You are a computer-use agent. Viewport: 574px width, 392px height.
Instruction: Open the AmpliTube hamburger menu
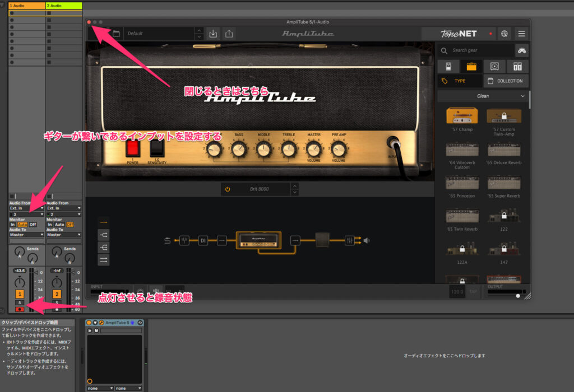(x=522, y=34)
